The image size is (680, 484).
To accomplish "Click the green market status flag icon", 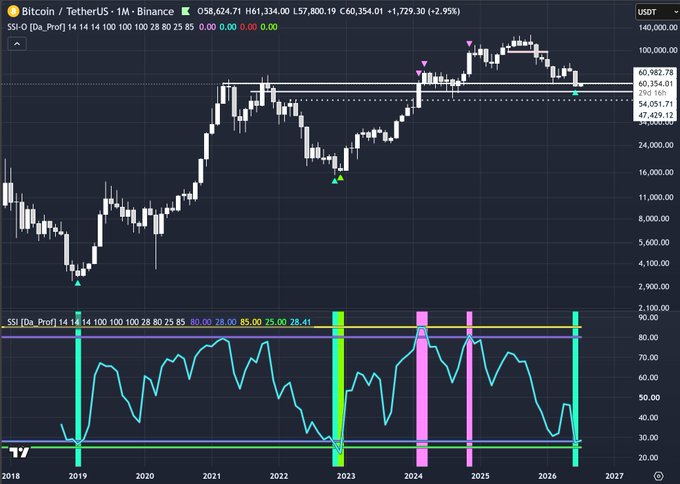I will 186,11.
